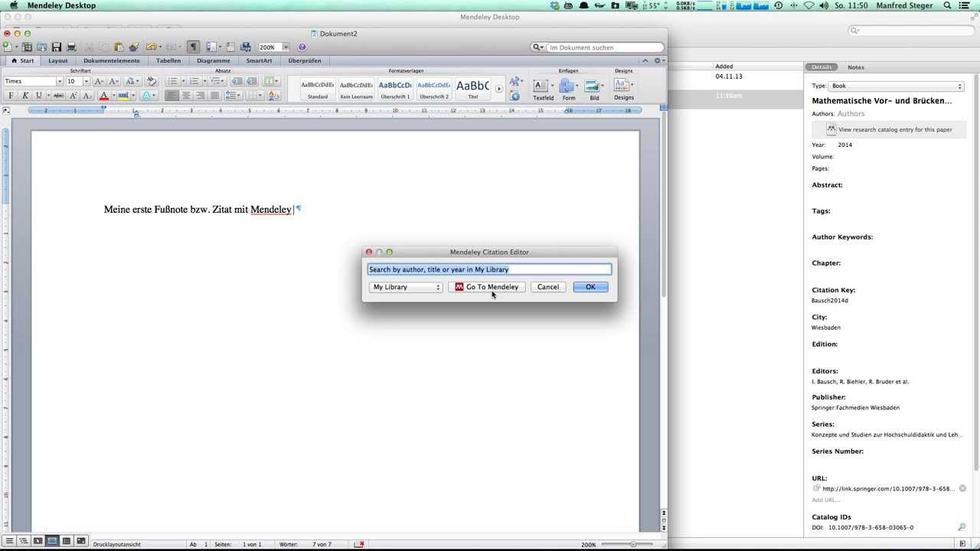Set font color red A

[103, 96]
